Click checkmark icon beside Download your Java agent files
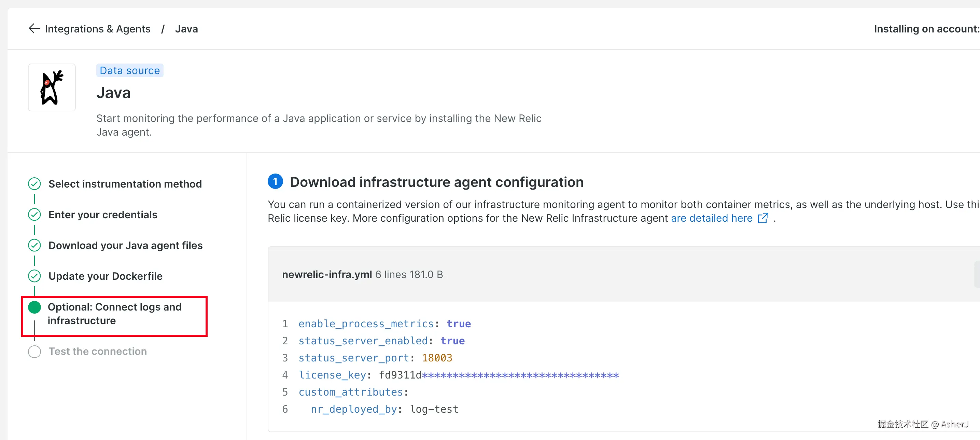Viewport: 980px width, 440px height. click(34, 246)
